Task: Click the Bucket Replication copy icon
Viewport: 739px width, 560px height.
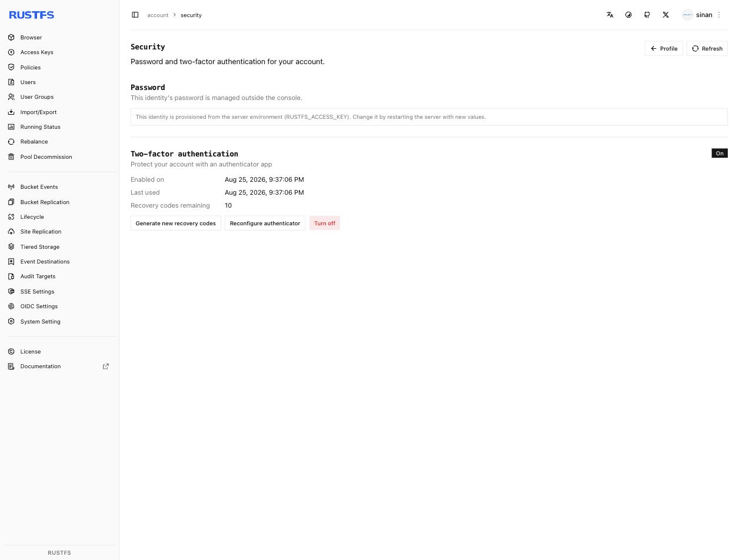Action: tap(11, 202)
